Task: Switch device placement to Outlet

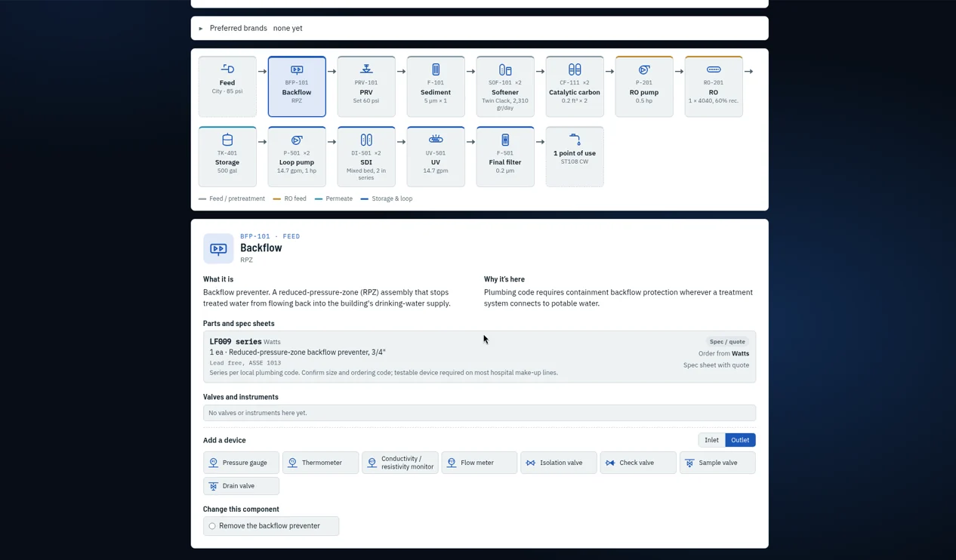Action: coord(740,440)
